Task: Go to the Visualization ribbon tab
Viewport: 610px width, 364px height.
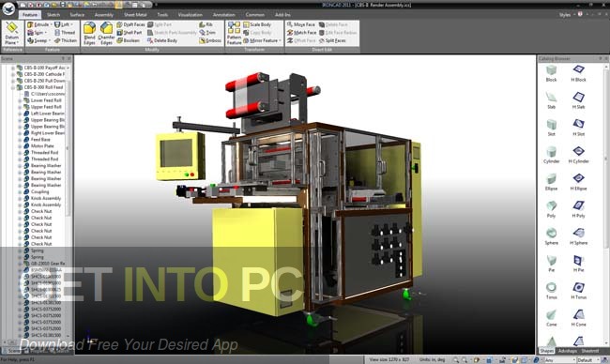Action: 191,15
